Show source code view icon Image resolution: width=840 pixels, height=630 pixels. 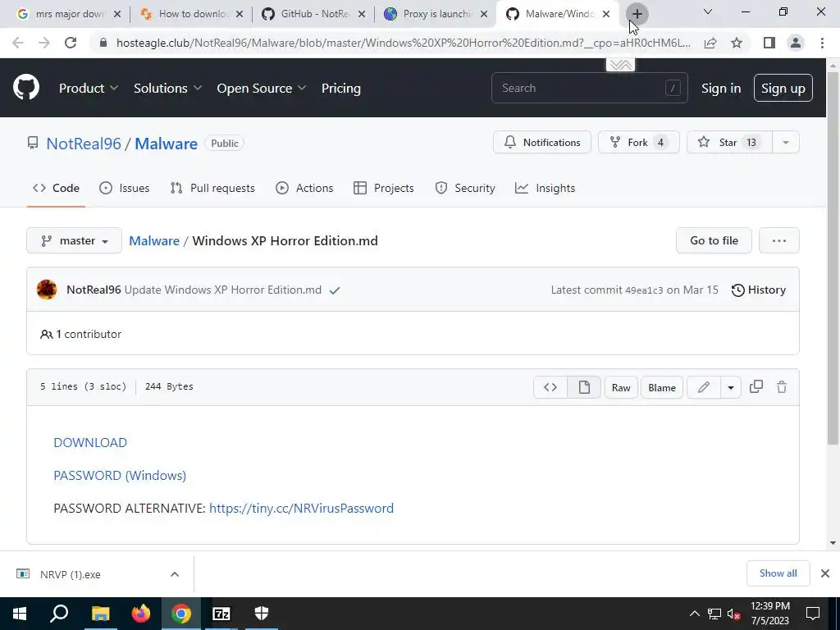[x=550, y=387]
